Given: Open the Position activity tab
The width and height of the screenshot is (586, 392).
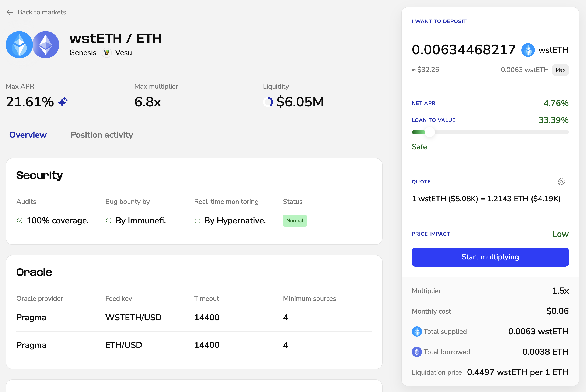Looking at the screenshot, I should [102, 135].
